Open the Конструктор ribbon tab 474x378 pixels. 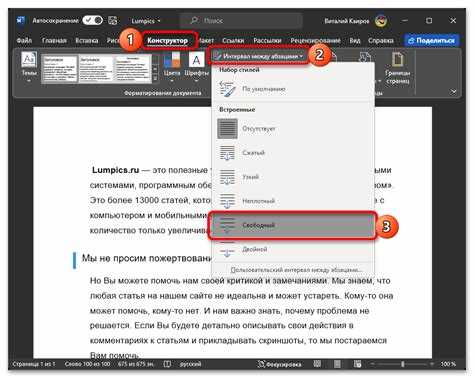pos(168,41)
